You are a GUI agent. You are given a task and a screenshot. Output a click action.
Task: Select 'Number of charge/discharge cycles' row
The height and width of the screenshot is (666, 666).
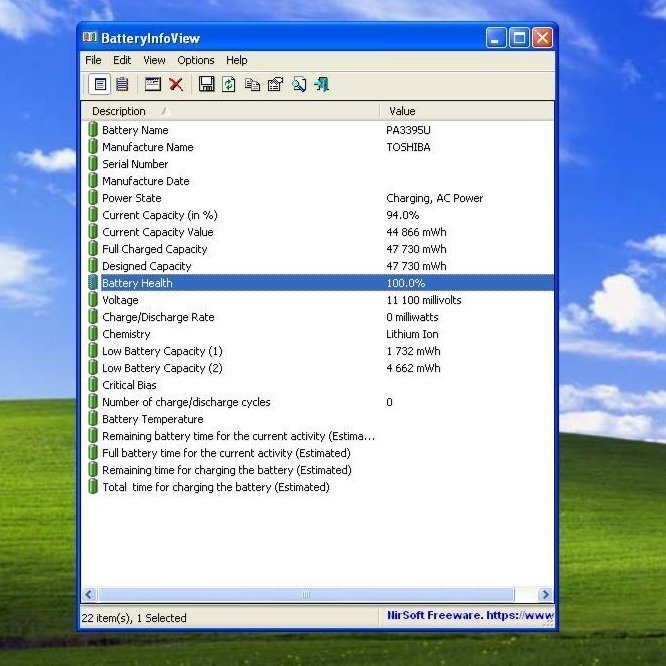coord(317,402)
